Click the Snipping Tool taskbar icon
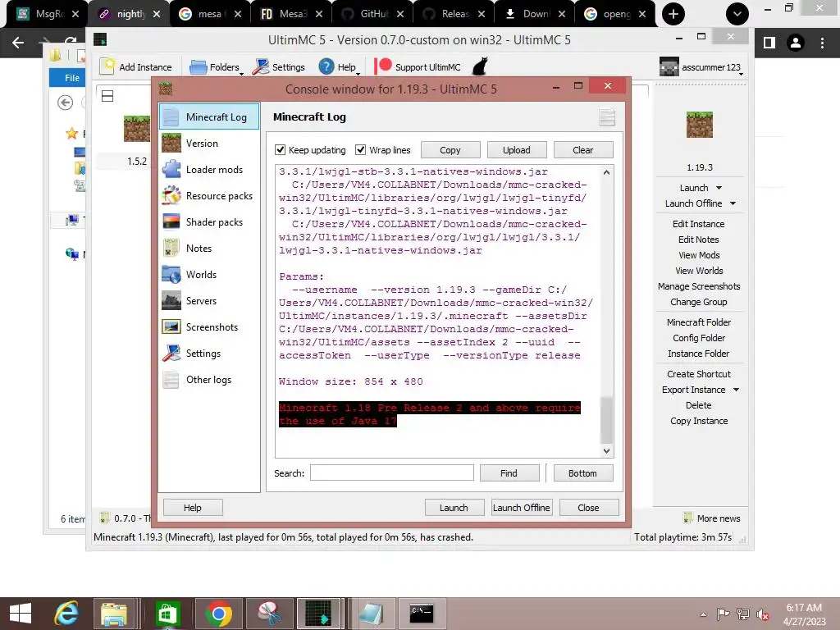Screen dimensions: 840x630 pos(269,614)
